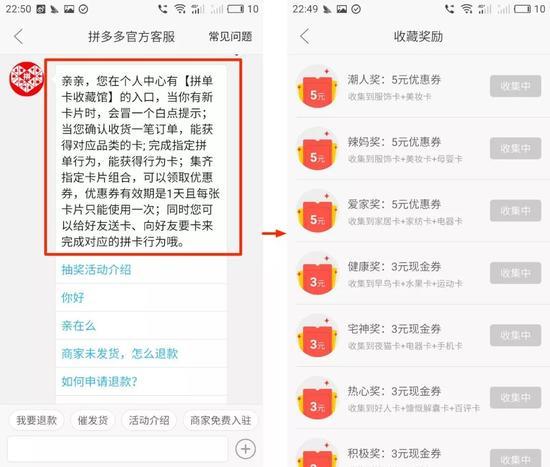Select 催发货 quick reply chip
Viewport: 550px width, 467px height.
pos(93,420)
